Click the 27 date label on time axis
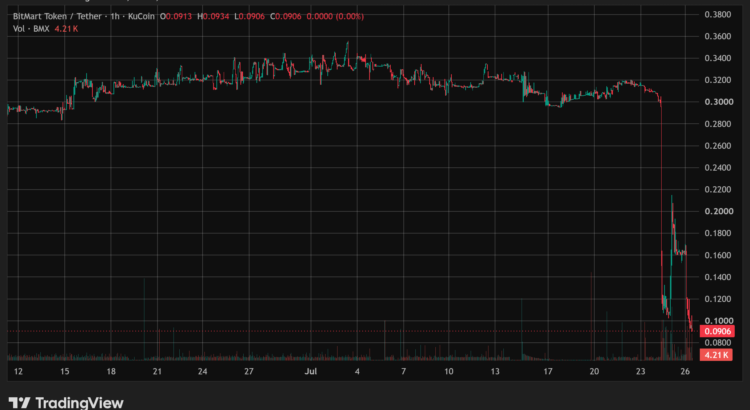750x410 pixels. [249, 371]
